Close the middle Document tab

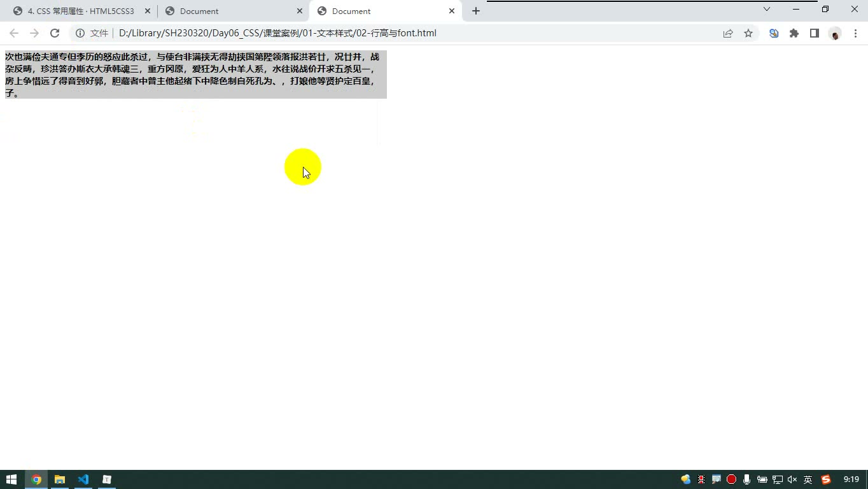click(300, 11)
